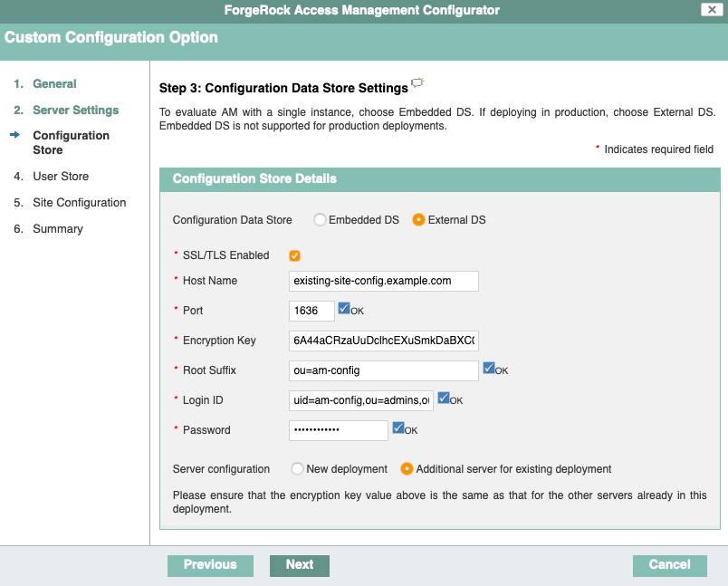
Task: Select the Embedded DS radio button
Action: (320, 219)
